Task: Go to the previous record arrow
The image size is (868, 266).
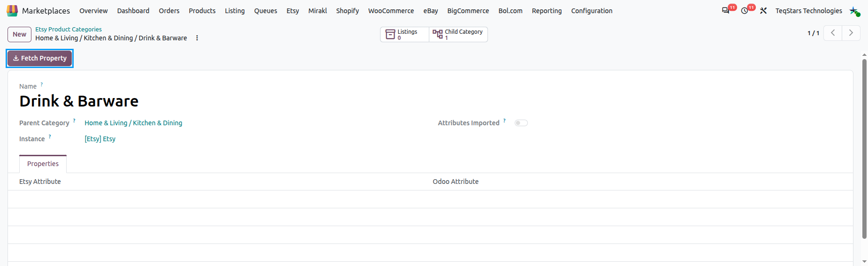Action: point(833,33)
